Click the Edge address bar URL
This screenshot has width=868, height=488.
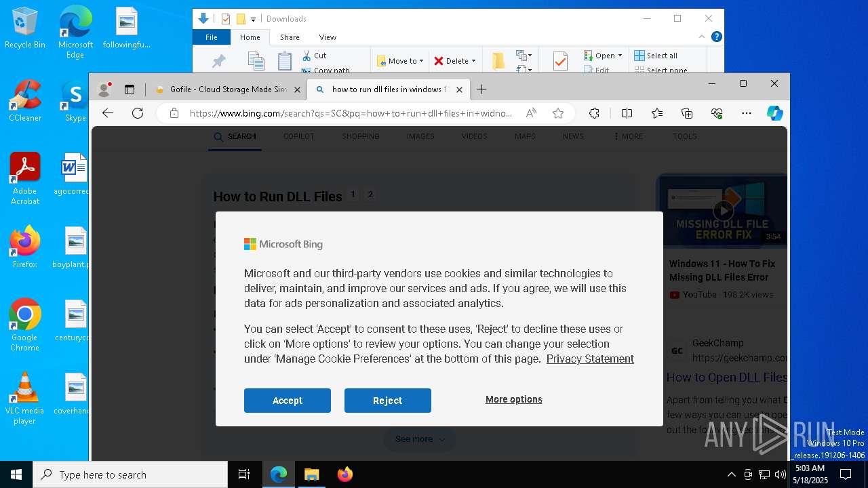tap(351, 113)
